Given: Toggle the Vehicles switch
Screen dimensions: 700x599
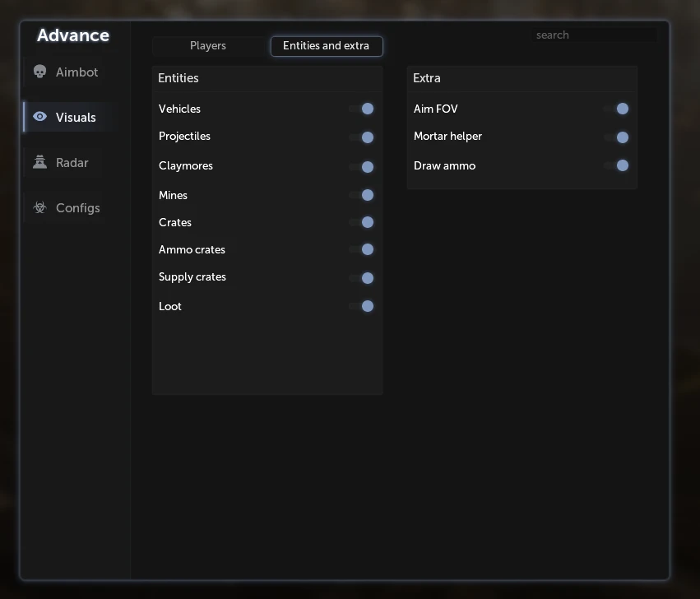Looking at the screenshot, I should click(362, 109).
